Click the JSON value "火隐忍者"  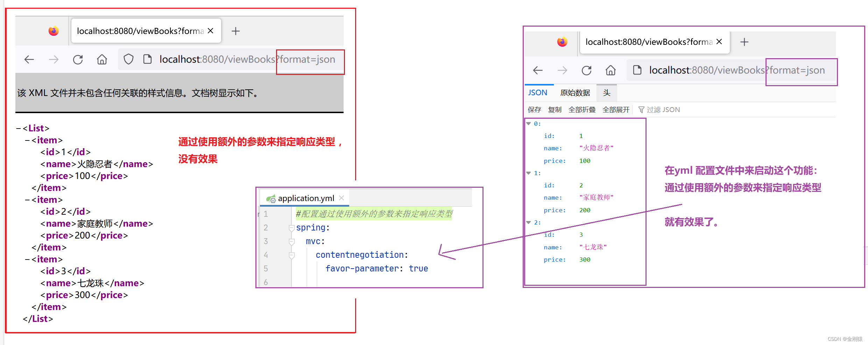[596, 148]
